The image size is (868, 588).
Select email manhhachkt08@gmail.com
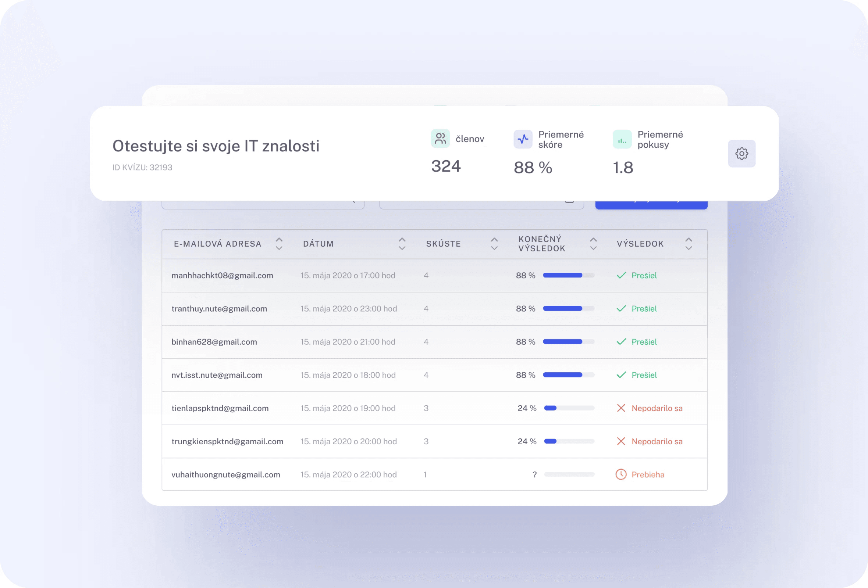(222, 275)
